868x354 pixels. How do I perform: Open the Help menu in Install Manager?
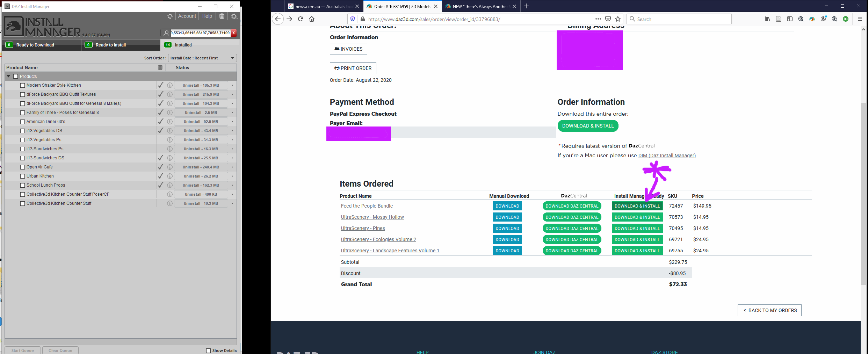coord(207,16)
